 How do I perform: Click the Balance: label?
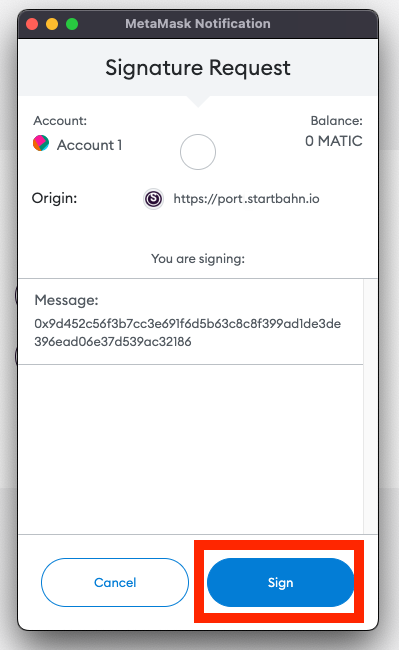(x=336, y=121)
